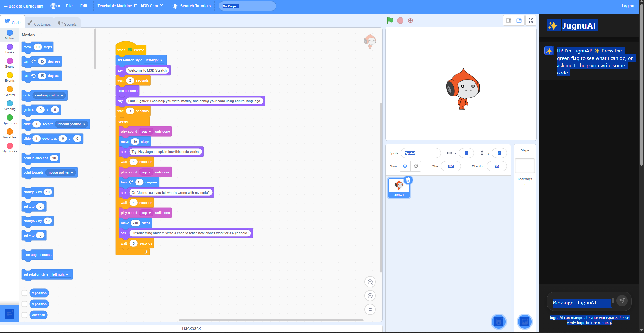Zoom out on the code workspace

370,296
